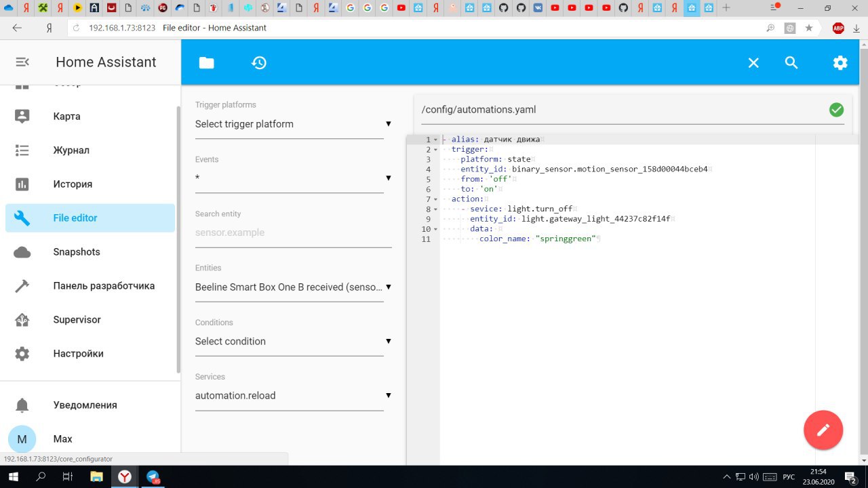The image size is (868, 488).
Task: Open the Max user profile
Action: pyautogui.click(x=90, y=439)
